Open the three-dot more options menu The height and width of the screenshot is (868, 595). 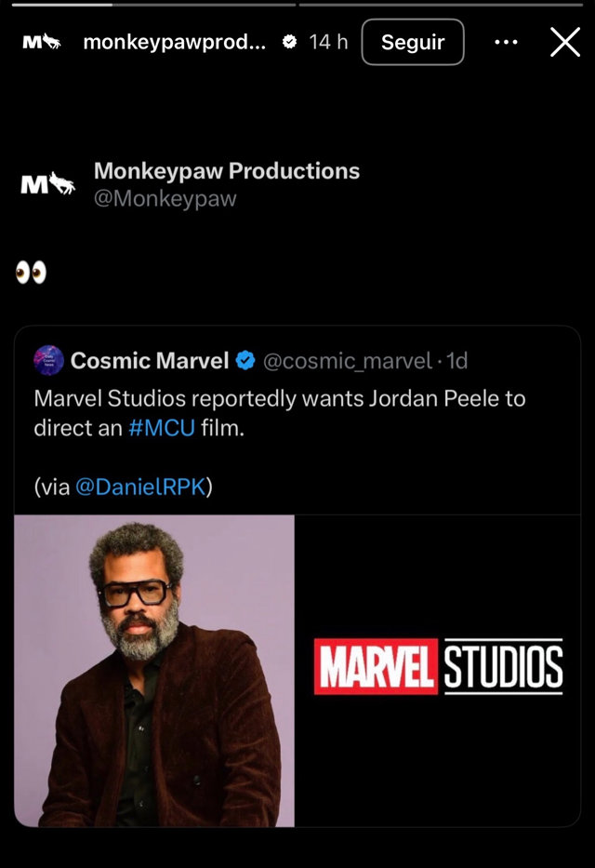point(506,42)
